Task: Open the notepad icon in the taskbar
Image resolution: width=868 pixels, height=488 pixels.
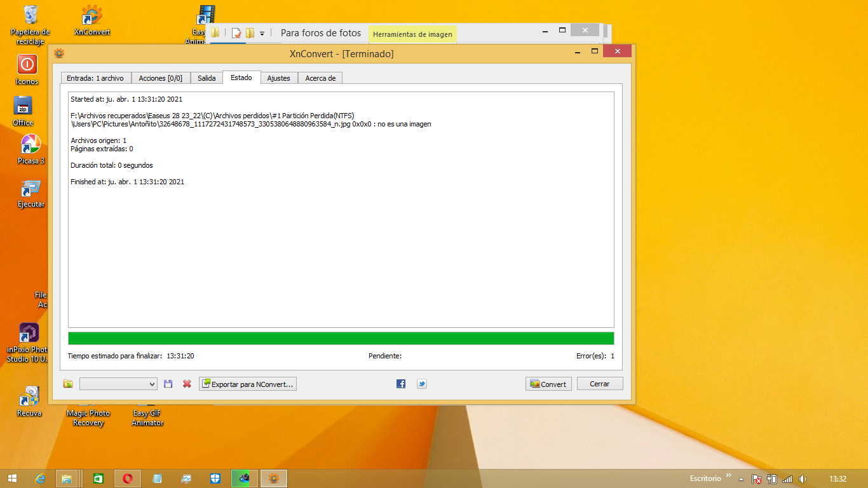Action: pyautogui.click(x=157, y=478)
